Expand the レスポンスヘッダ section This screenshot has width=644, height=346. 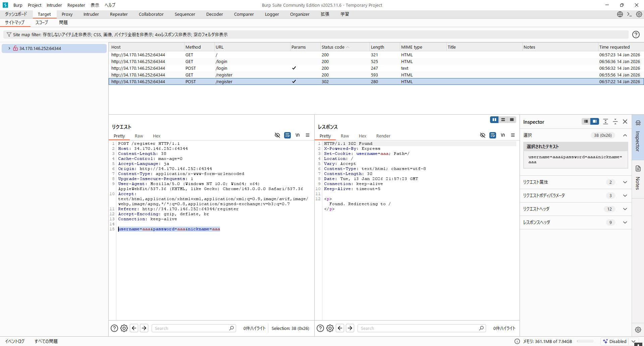pos(625,222)
